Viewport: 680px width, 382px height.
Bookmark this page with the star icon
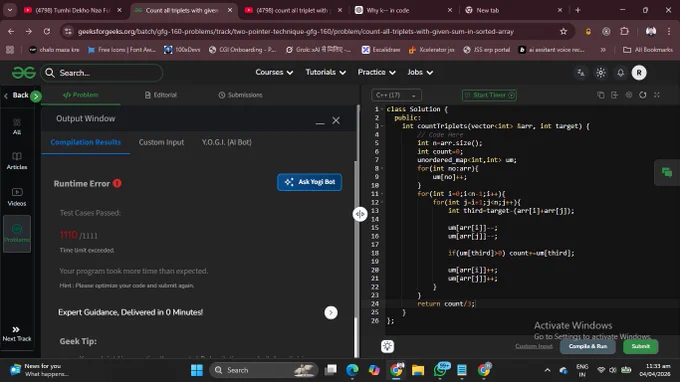(x=563, y=32)
